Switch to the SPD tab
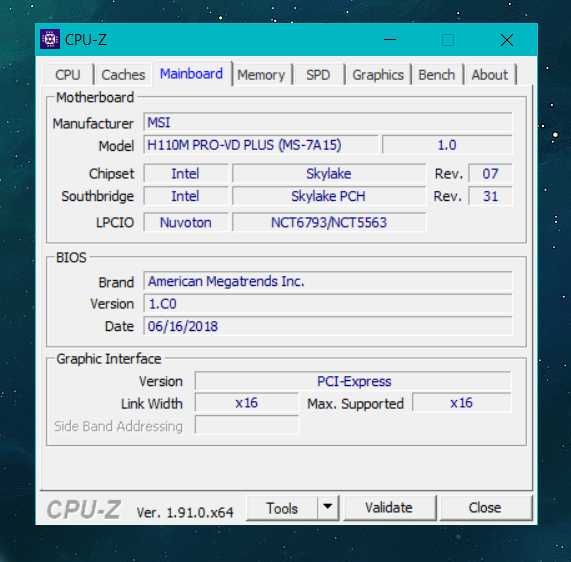The height and width of the screenshot is (562, 571). tap(318, 75)
